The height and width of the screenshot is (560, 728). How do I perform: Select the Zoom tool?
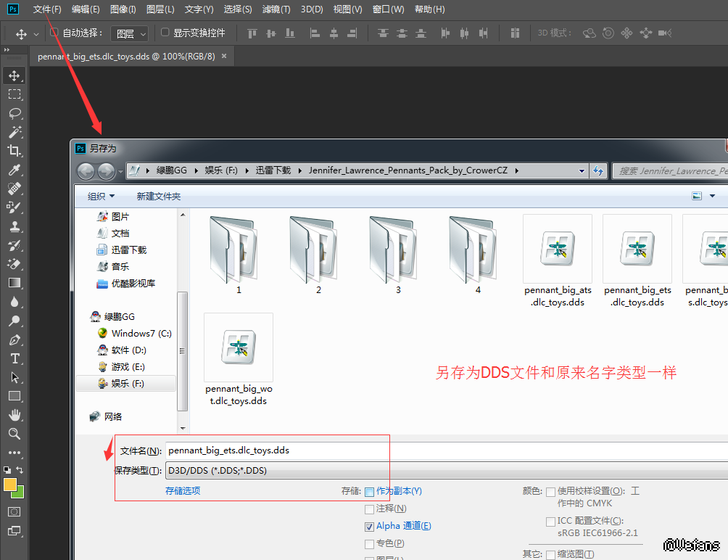tap(14, 434)
